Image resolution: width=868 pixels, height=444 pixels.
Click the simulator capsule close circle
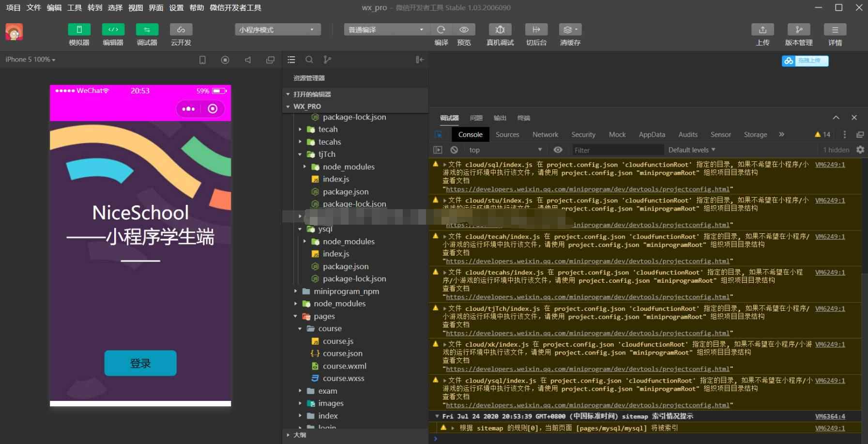(213, 109)
